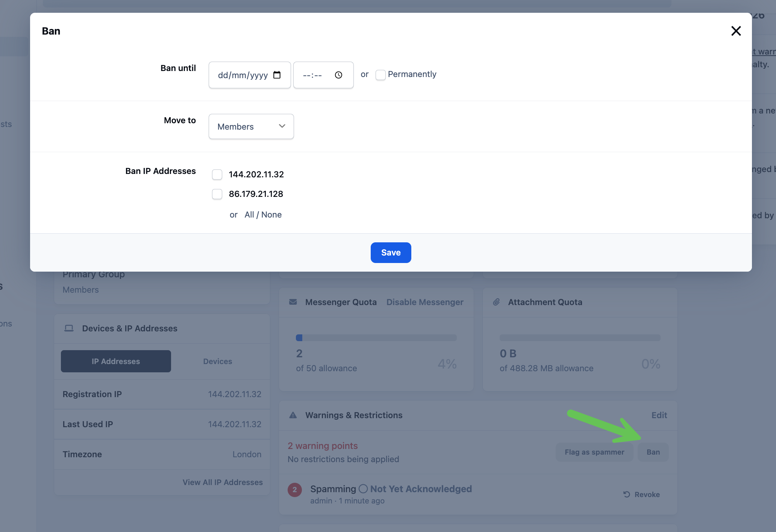Check the 86.179.21.128 IP address box

tap(217, 194)
